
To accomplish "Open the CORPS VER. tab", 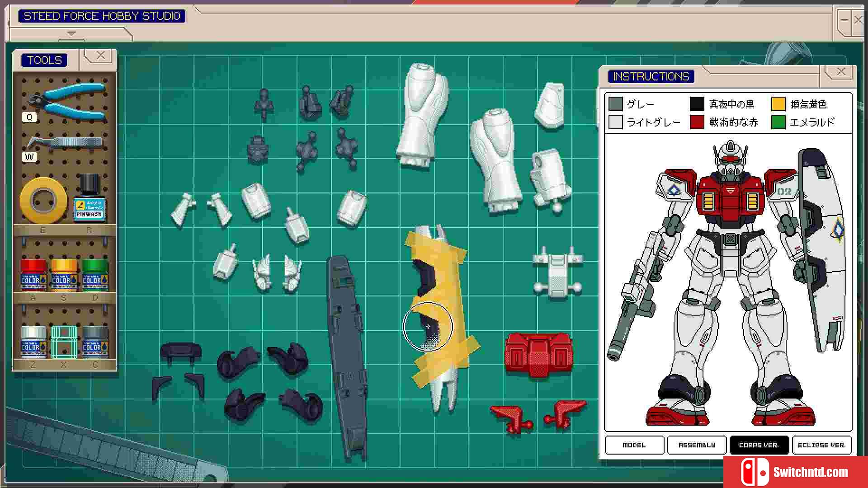I will click(x=759, y=445).
